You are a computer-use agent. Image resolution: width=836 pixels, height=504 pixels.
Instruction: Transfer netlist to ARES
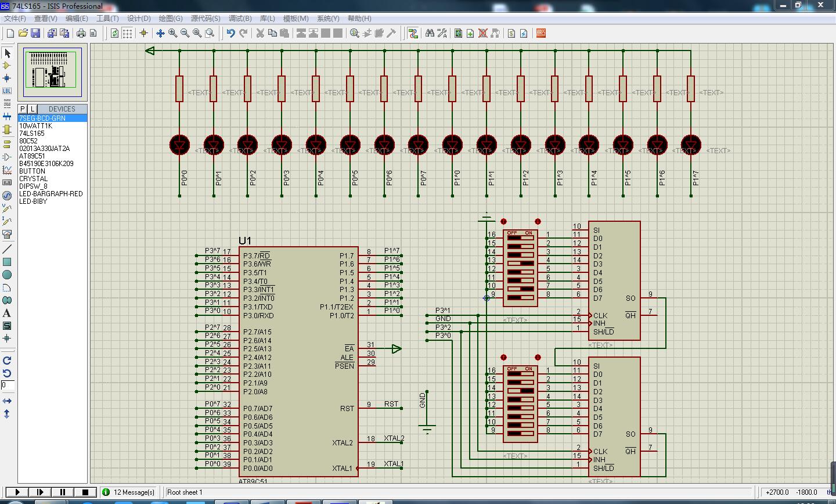[x=540, y=33]
